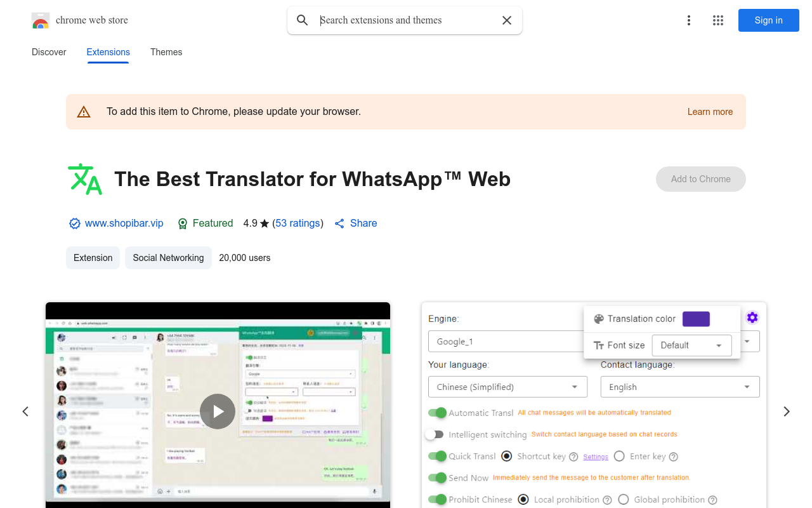Click the Share icon
The image size is (812, 508).
(339, 224)
